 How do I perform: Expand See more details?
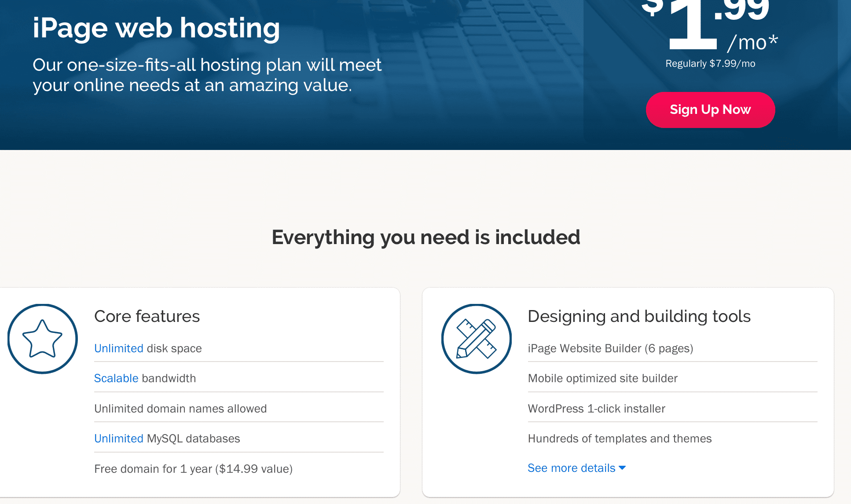tap(576, 468)
